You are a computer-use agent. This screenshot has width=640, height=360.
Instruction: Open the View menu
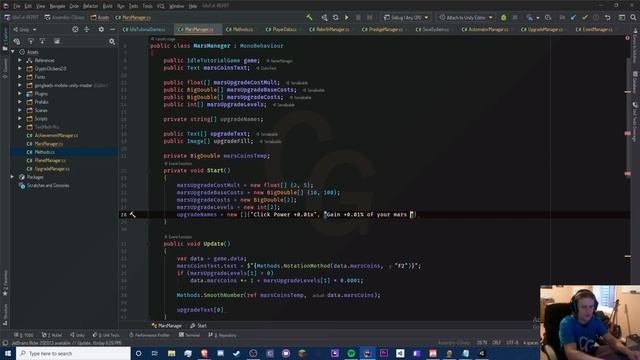[40, 6]
